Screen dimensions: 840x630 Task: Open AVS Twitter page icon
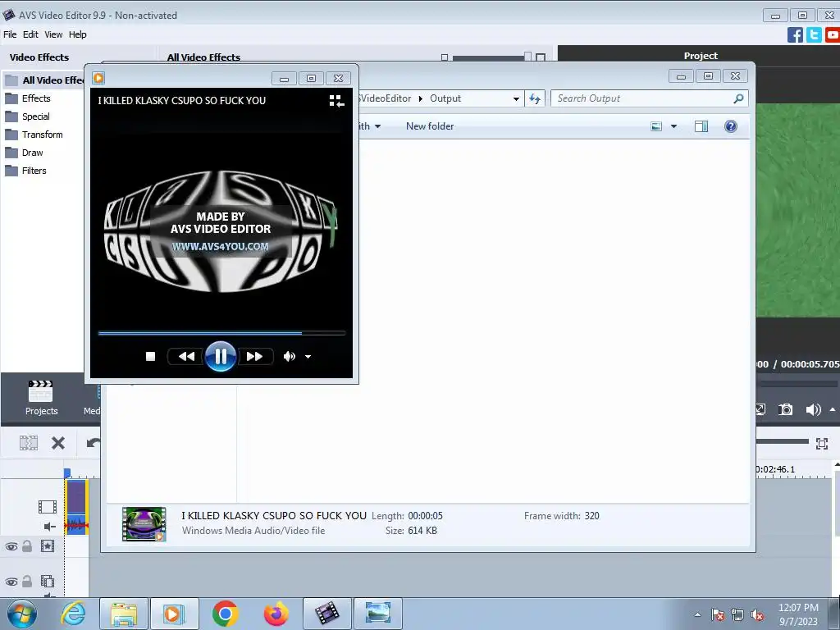click(814, 34)
